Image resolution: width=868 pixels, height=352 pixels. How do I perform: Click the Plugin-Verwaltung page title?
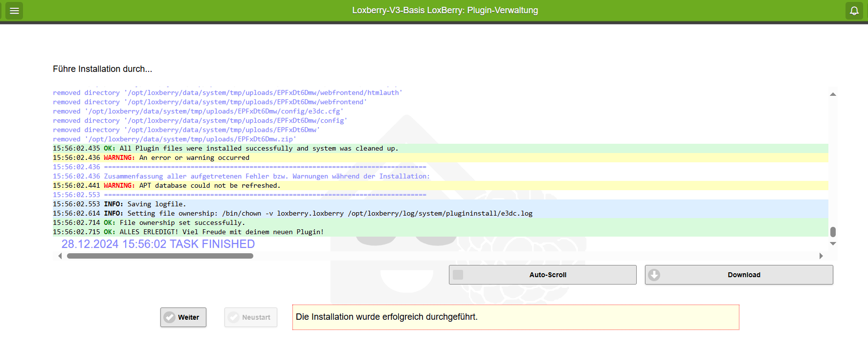click(x=445, y=10)
